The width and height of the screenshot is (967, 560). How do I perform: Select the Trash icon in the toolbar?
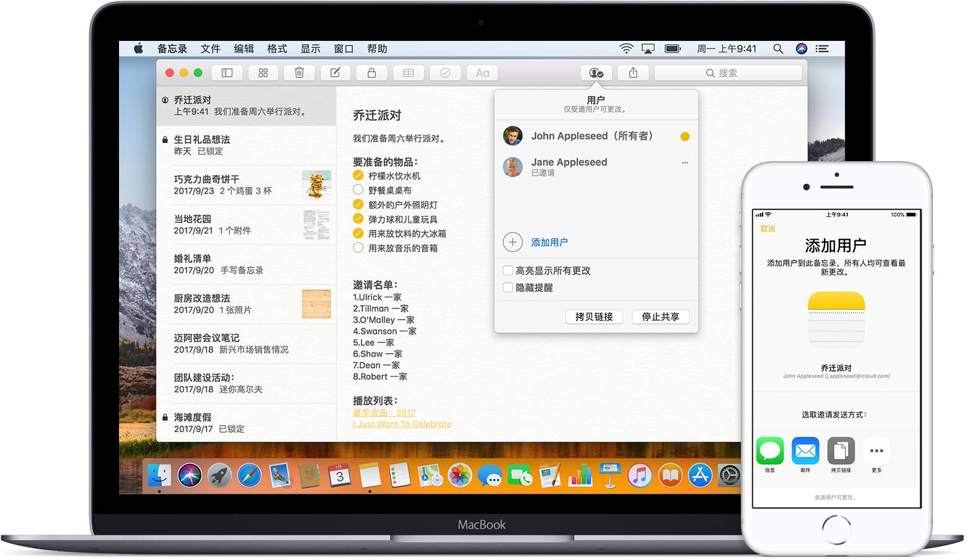point(299,72)
